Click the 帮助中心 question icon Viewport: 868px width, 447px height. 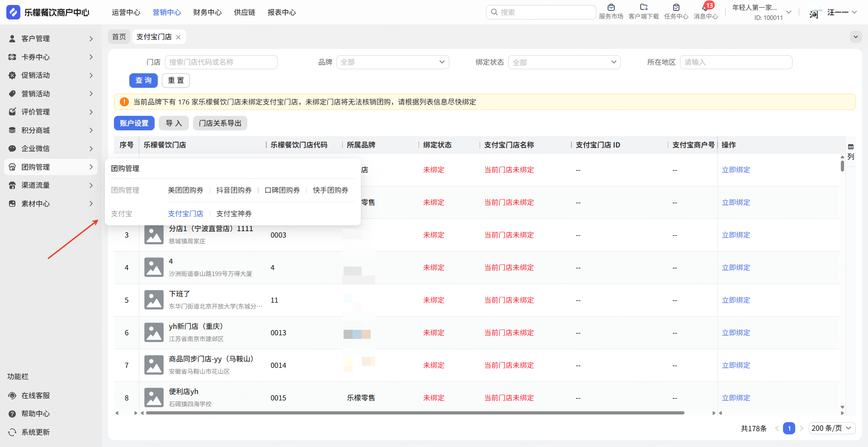(x=12, y=414)
